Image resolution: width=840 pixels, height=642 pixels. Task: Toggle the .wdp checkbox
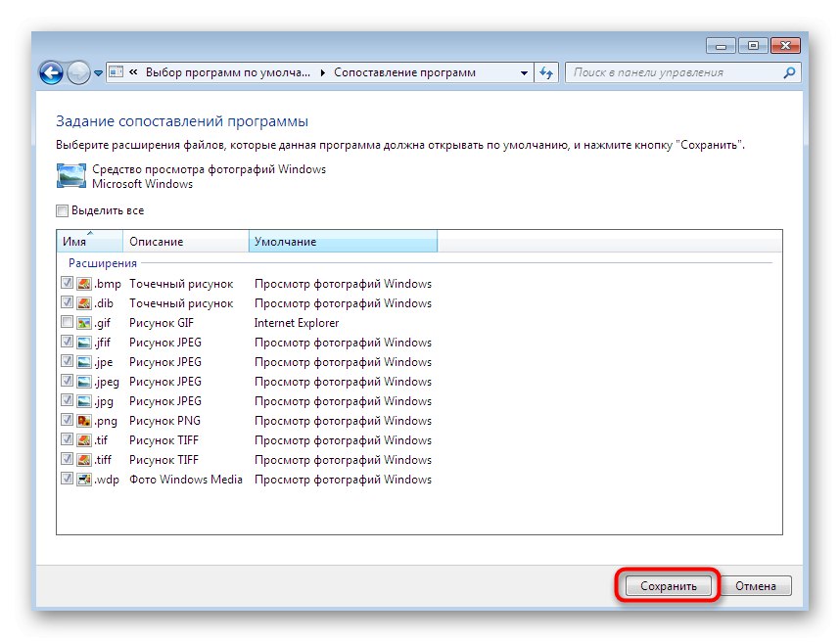click(67, 479)
